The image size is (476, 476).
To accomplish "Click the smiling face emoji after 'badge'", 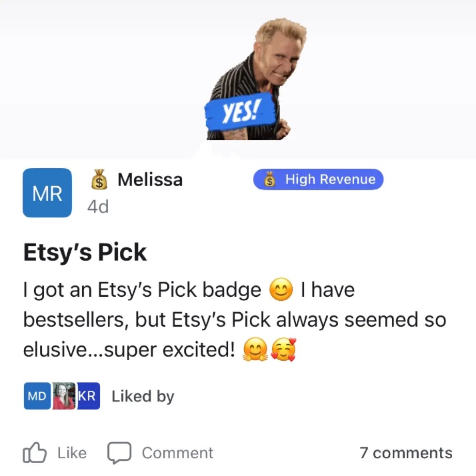I will point(281,289).
